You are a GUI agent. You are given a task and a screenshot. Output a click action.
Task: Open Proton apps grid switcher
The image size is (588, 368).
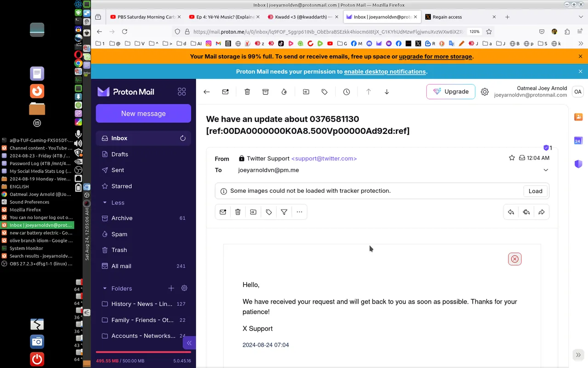point(182,92)
